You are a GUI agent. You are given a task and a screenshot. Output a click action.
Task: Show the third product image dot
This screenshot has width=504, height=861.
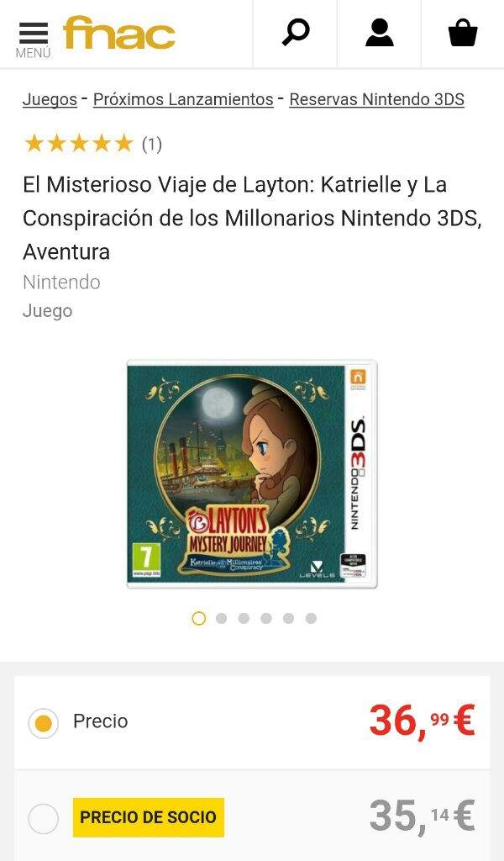[244, 618]
